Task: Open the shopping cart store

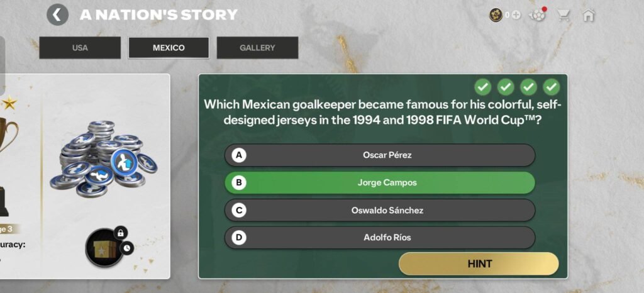Action: pyautogui.click(x=563, y=15)
